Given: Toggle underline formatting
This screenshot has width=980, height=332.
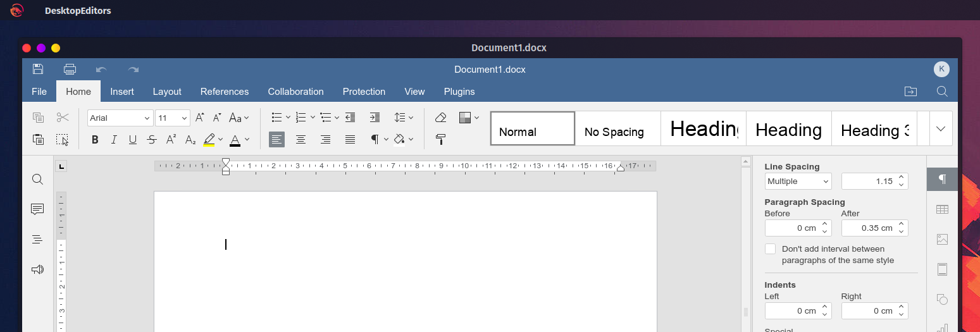Looking at the screenshot, I should click(133, 140).
